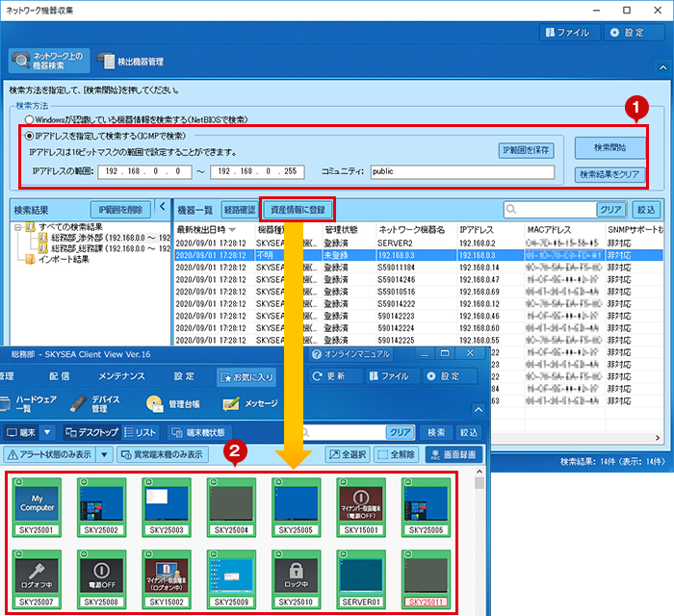Open ファイル menu in network collection window
The height and width of the screenshot is (616, 674).
[x=569, y=33]
